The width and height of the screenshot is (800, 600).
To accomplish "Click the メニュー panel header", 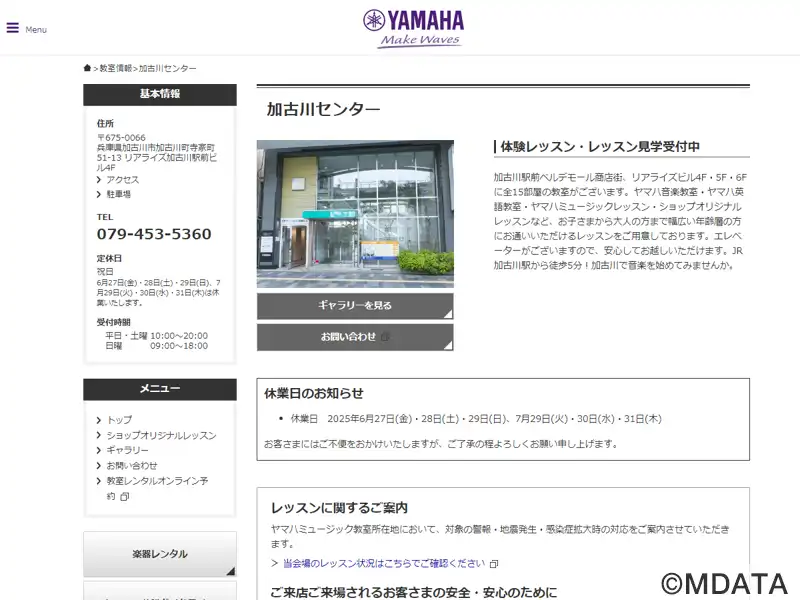I will point(160,389).
